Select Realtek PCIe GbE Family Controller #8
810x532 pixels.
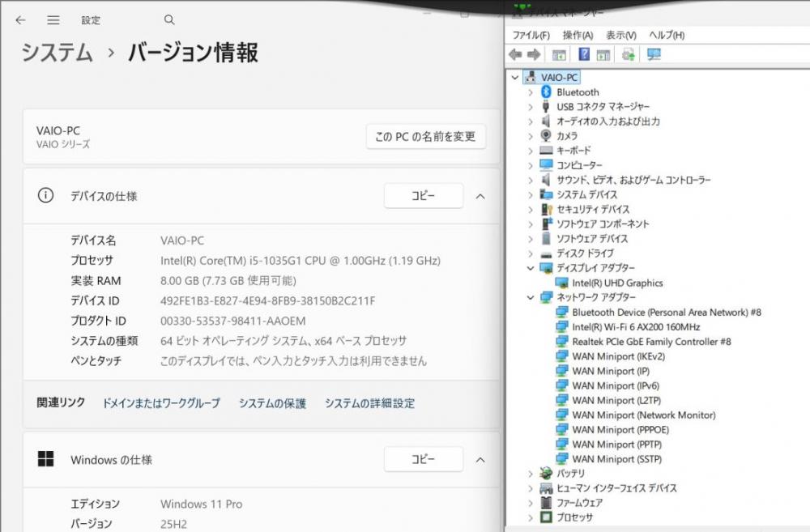click(651, 342)
